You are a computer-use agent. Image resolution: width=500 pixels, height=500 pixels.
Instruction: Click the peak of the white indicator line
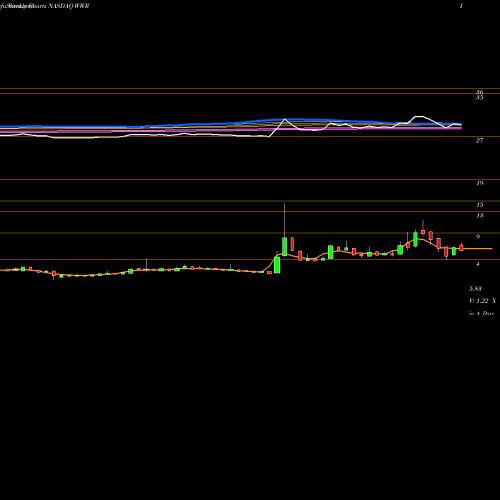419,116
